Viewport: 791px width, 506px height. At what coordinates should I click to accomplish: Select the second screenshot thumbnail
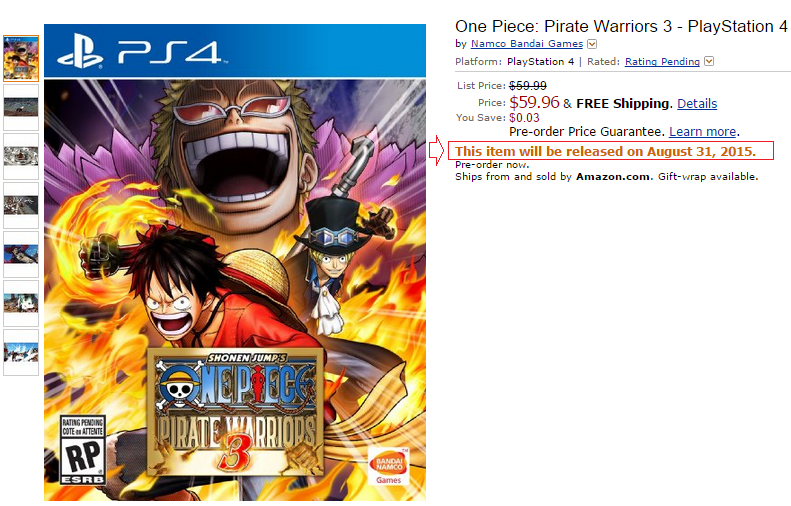point(21,107)
